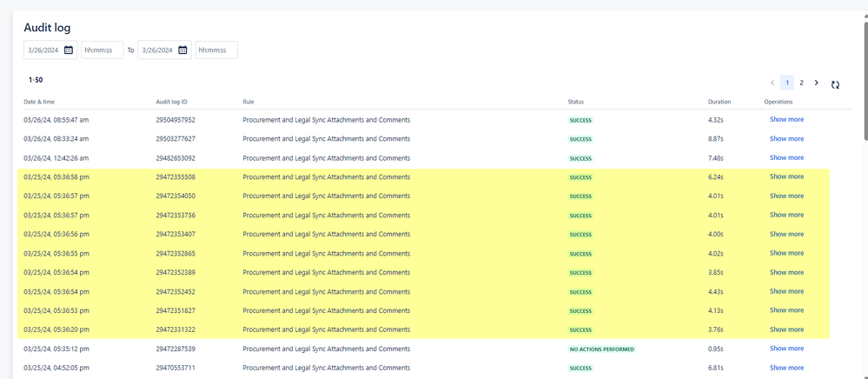Screen dimensions: 868x379
Task: Click the Date & time column header
Action: click(39, 102)
